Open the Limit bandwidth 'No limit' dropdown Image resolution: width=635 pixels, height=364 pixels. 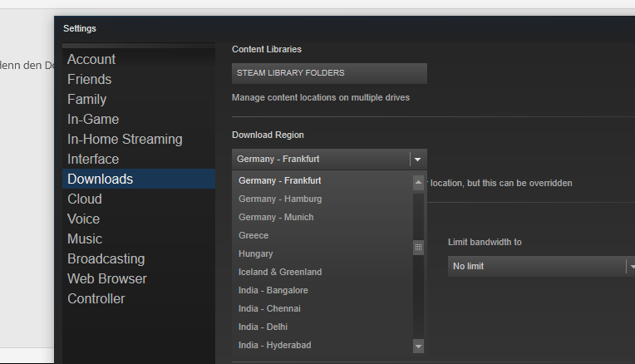541,267
